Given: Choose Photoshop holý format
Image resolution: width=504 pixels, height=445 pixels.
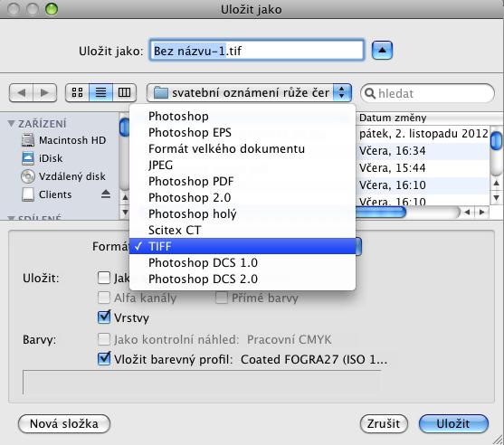Looking at the screenshot, I should point(242,214).
